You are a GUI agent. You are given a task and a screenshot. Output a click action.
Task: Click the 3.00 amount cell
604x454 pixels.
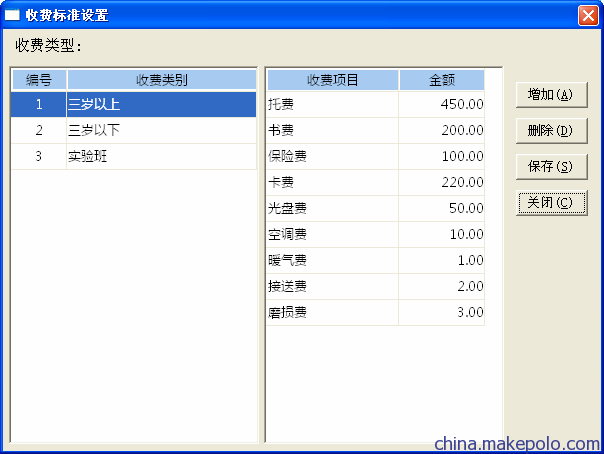click(442, 312)
